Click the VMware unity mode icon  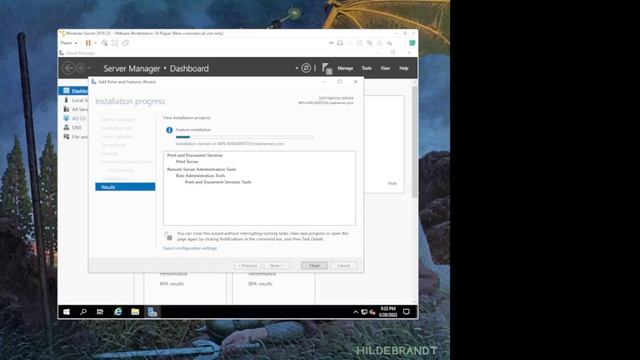[125, 43]
